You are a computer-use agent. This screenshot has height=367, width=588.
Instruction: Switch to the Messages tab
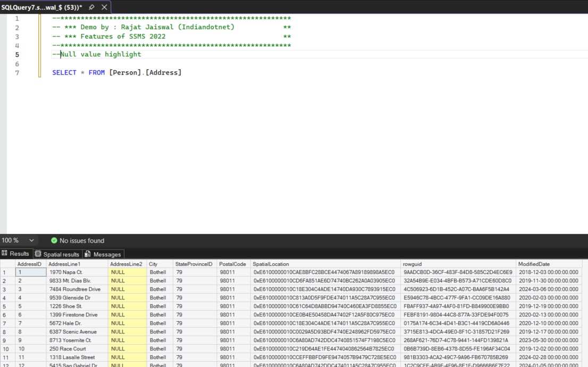[x=108, y=254]
